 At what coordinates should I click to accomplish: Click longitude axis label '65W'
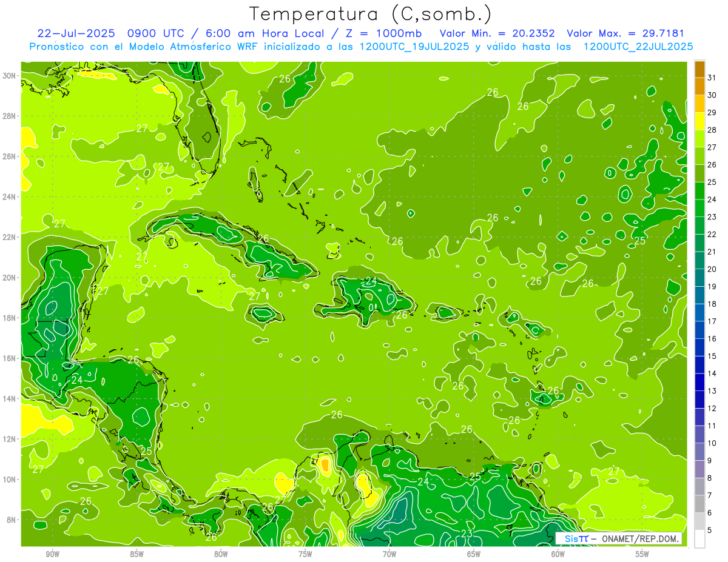pos(474,554)
